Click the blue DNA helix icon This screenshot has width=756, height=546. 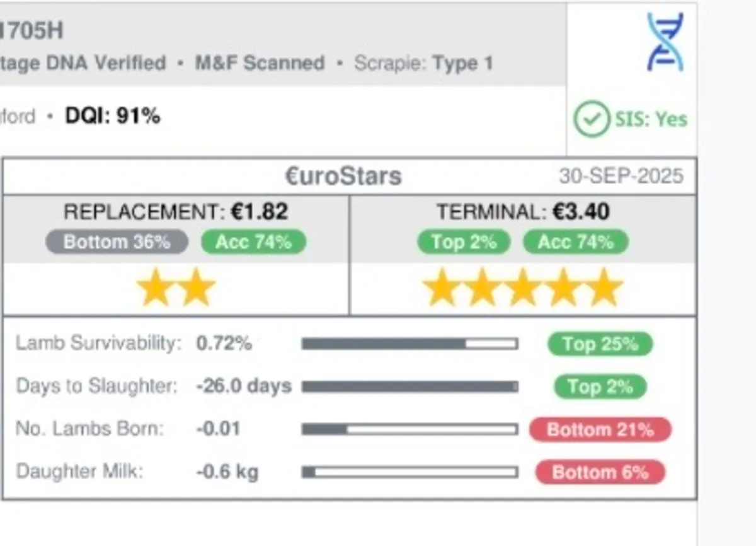coord(665,42)
